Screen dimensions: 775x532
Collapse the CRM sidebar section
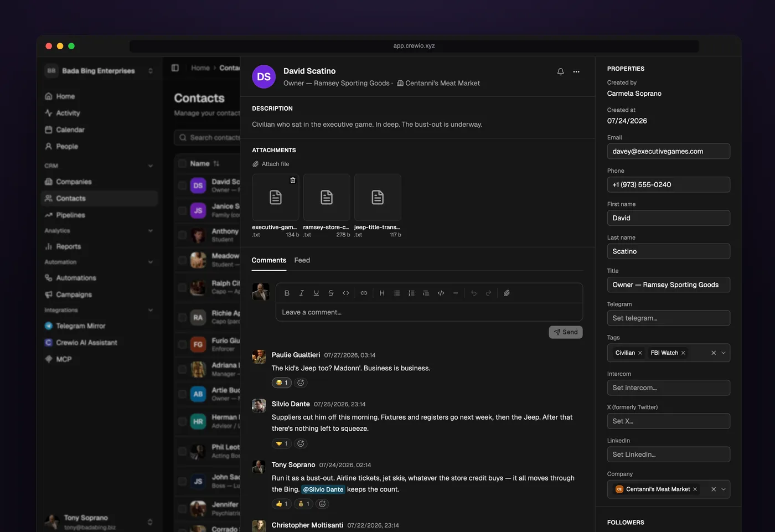click(x=151, y=166)
